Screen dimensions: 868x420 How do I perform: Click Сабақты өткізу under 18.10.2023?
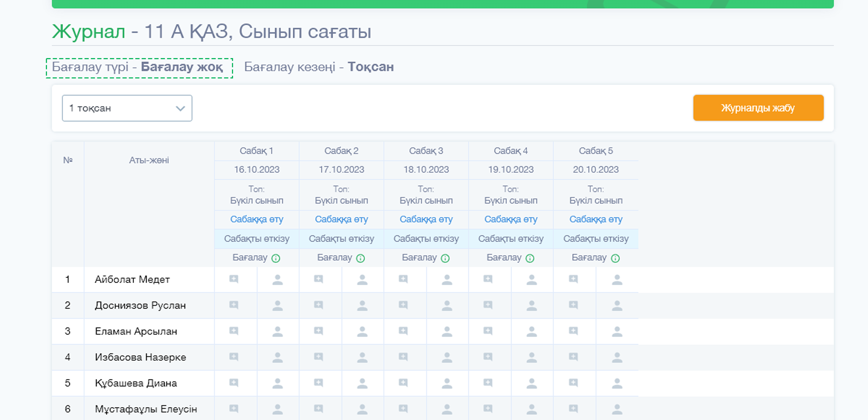(426, 239)
